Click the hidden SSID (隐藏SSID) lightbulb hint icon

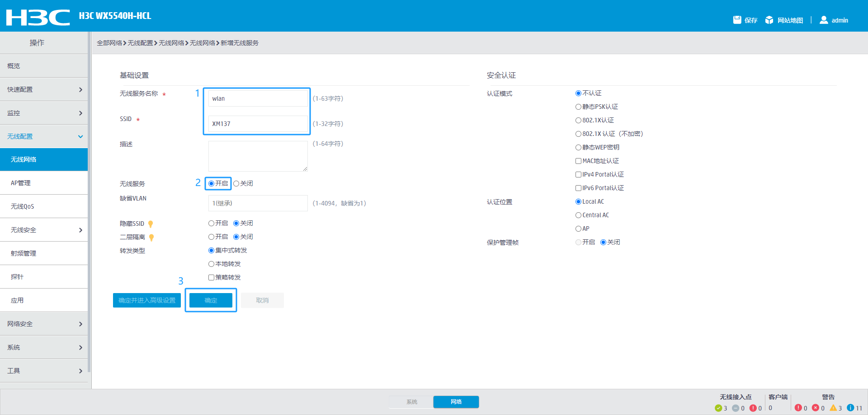click(x=151, y=224)
